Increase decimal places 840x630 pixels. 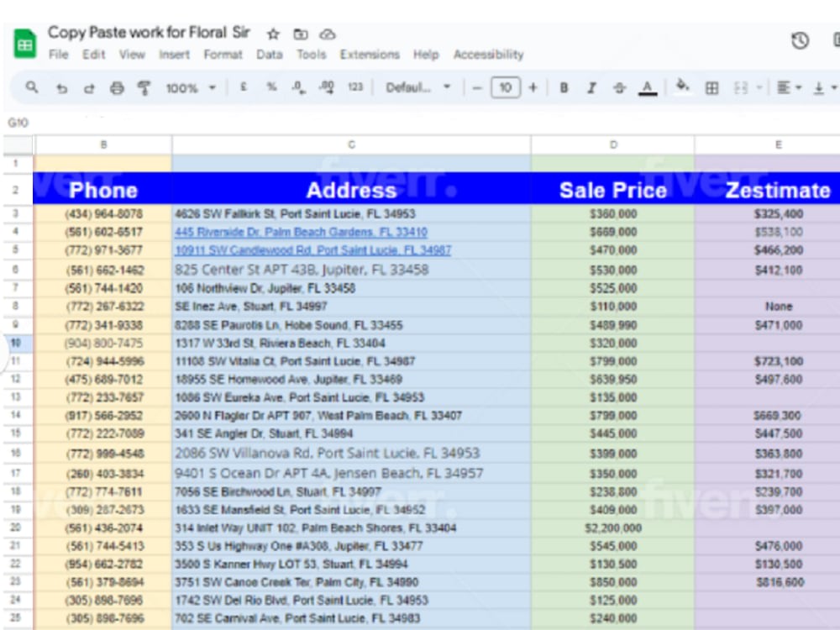tap(326, 87)
